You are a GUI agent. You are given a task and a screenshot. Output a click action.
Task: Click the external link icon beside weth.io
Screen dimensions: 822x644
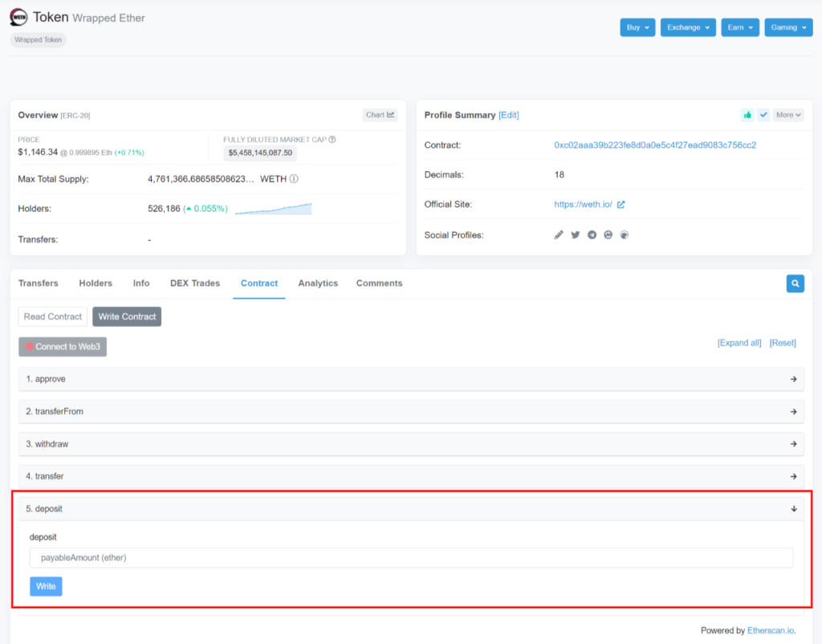pyautogui.click(x=621, y=205)
